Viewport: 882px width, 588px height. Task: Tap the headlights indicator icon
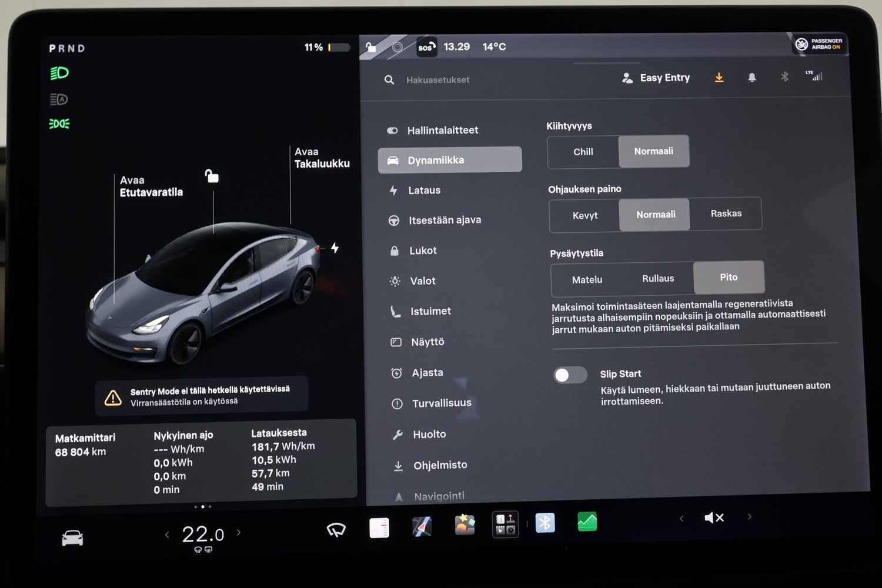pos(59,73)
